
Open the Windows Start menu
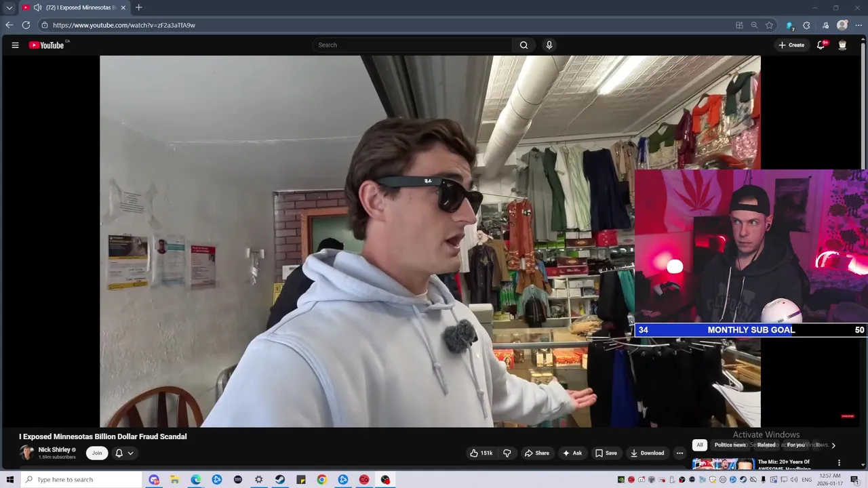point(9,480)
